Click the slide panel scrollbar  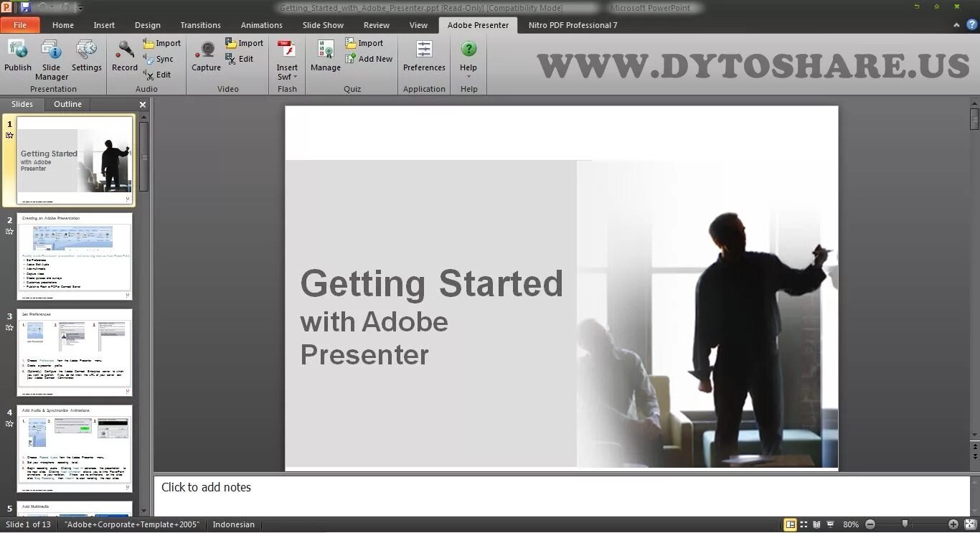(x=144, y=156)
